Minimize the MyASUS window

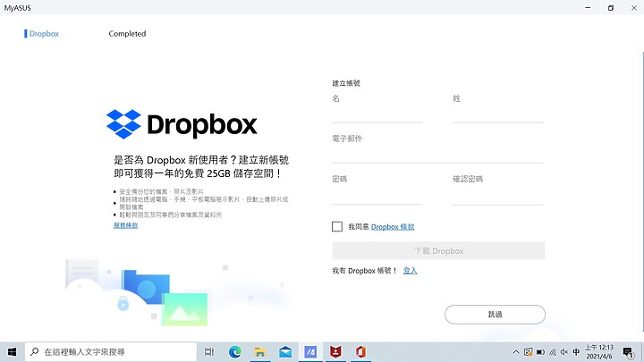[588, 8]
